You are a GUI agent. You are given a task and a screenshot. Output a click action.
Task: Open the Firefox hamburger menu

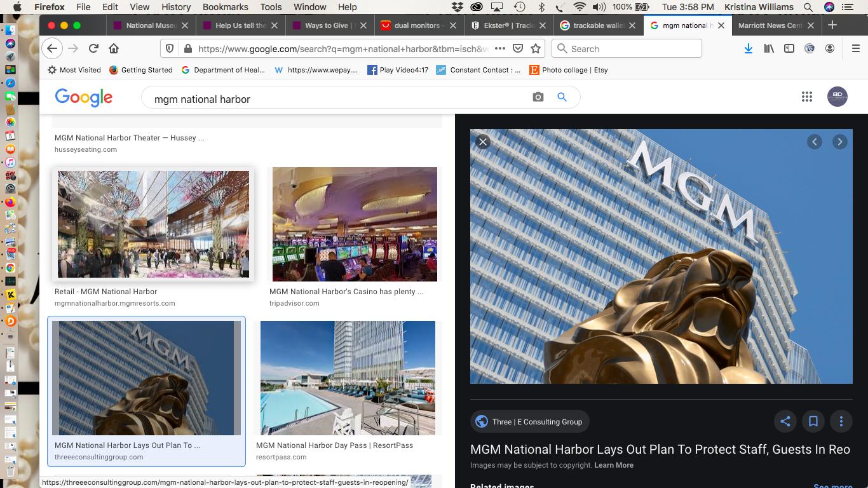point(856,48)
